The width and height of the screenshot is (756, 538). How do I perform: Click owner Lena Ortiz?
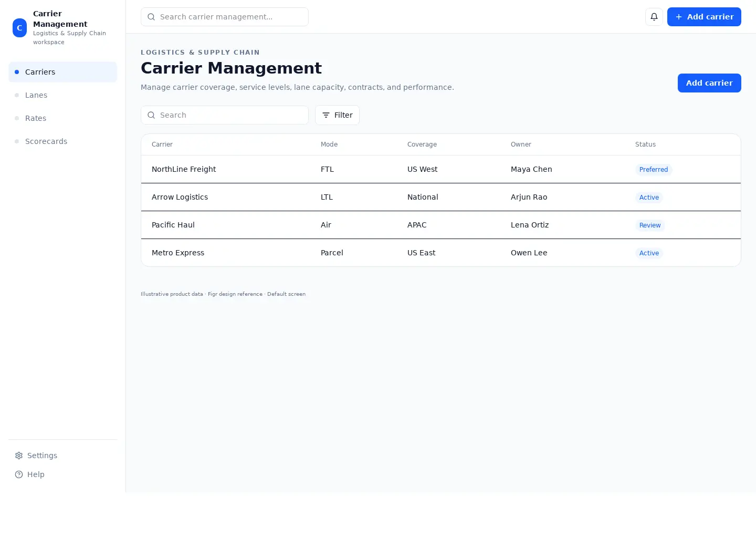tap(530, 225)
